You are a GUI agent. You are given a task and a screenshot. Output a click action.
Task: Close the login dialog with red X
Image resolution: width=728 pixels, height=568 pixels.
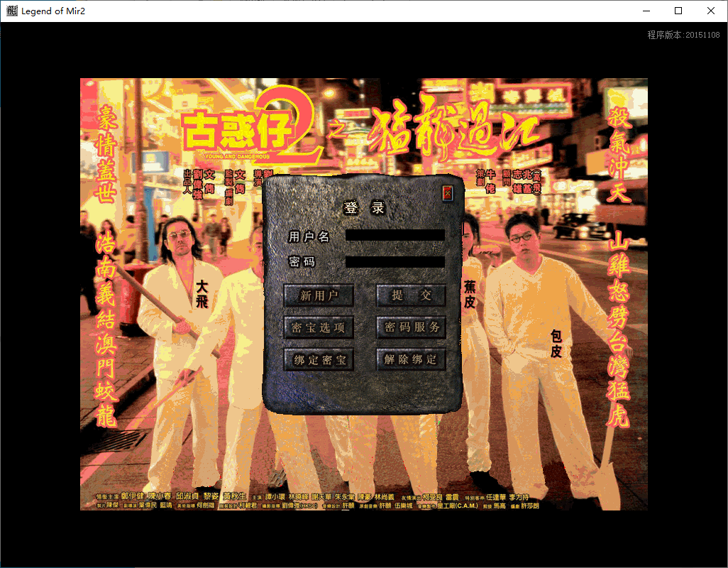pyautogui.click(x=447, y=192)
